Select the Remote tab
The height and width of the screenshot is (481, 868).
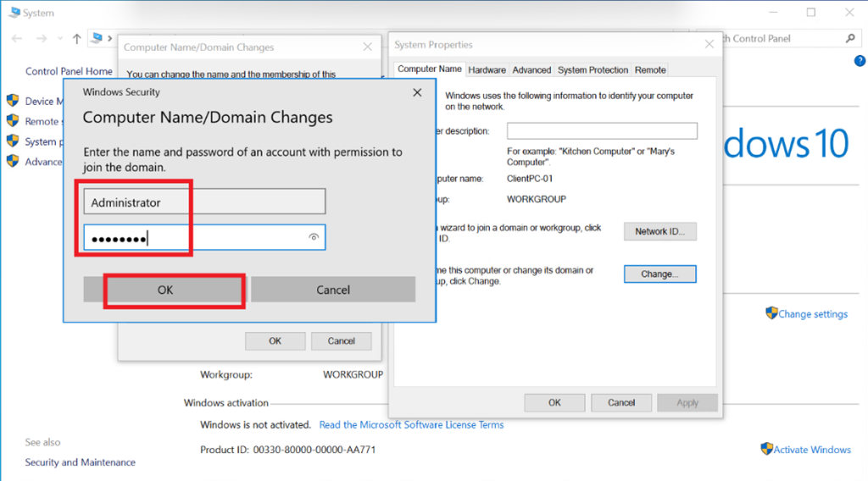[650, 70]
